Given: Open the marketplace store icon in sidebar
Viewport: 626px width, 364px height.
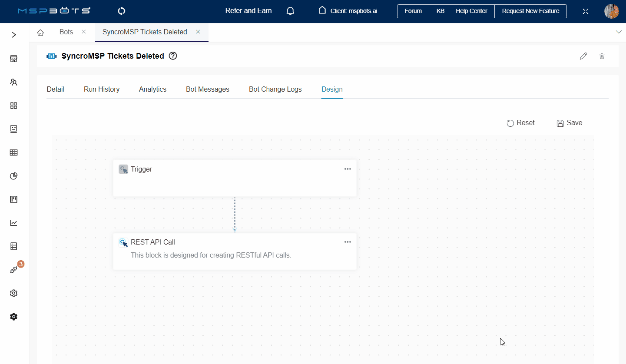Looking at the screenshot, I should [x=13, y=59].
